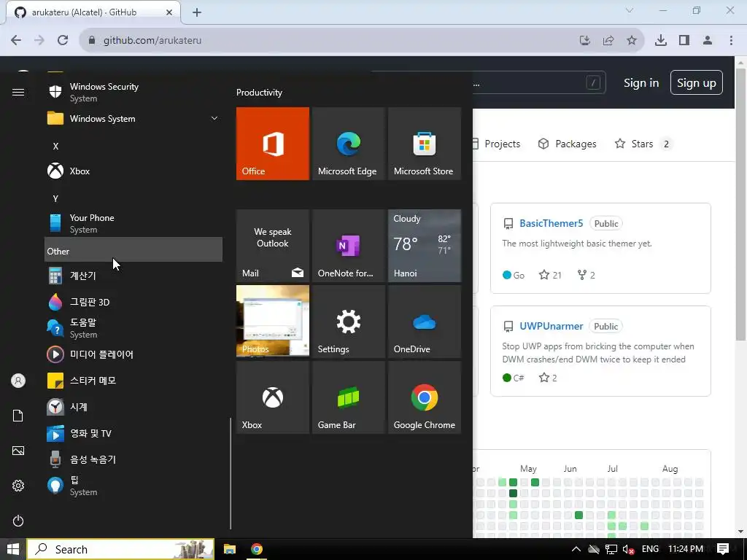Open the 스티커 메모 app
Image resolution: width=747 pixels, height=560 pixels.
[x=133, y=381]
